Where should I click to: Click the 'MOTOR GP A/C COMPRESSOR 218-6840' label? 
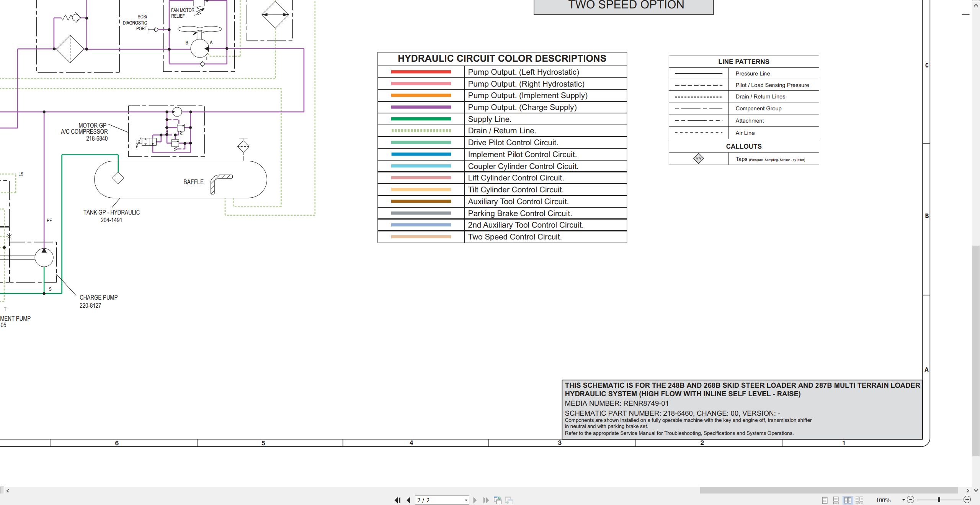pos(84,132)
